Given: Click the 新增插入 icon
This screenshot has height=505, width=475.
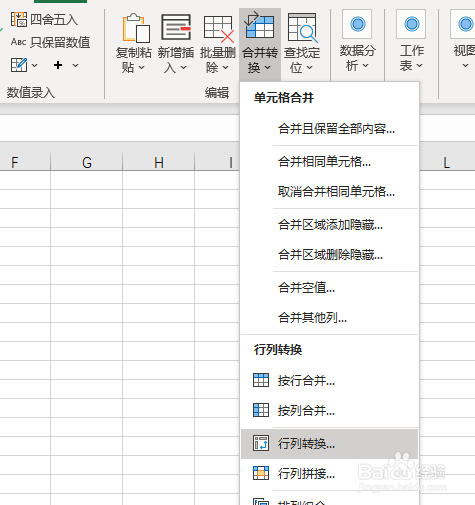Looking at the screenshot, I should [176, 27].
